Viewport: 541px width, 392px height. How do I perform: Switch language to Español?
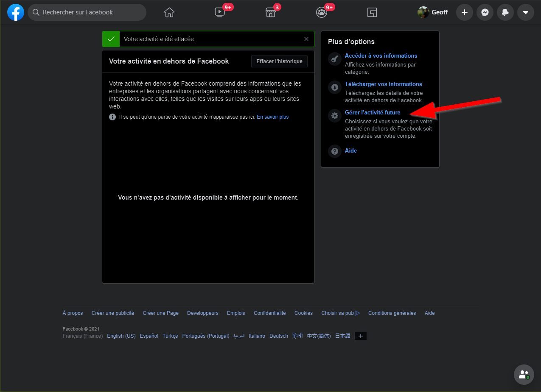click(x=149, y=336)
